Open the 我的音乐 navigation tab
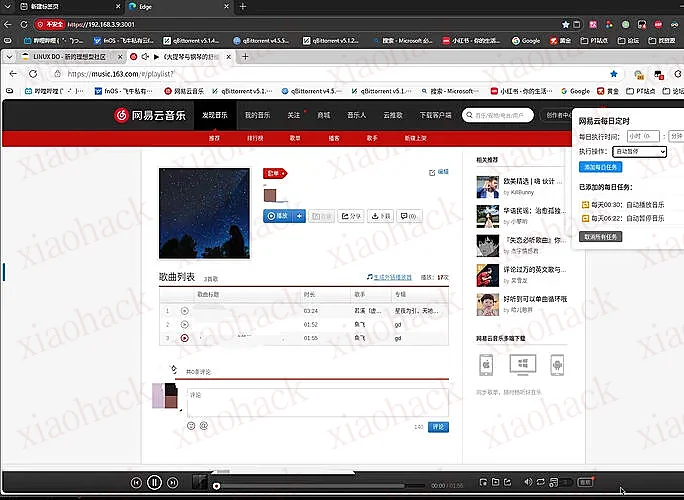 click(x=258, y=115)
